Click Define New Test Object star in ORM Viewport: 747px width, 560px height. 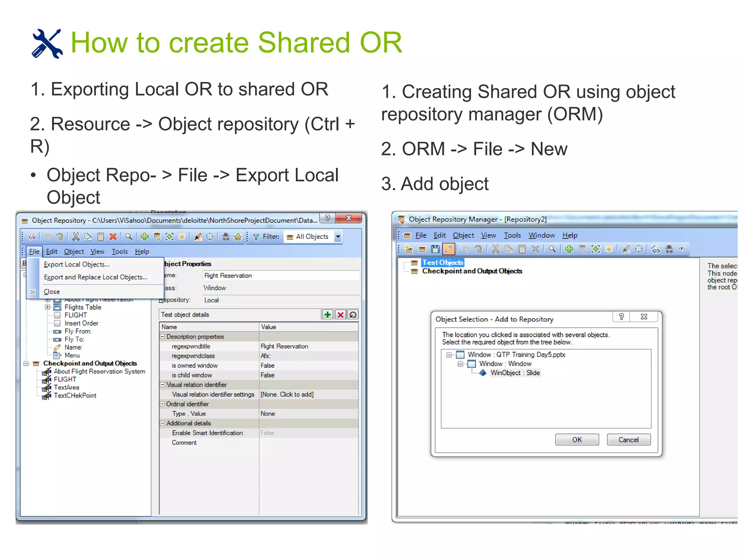click(x=609, y=249)
